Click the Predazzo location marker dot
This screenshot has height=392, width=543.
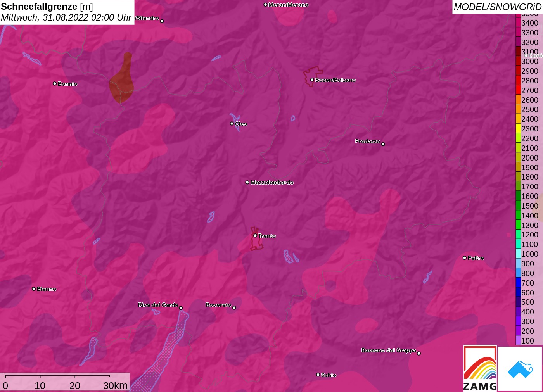click(383, 144)
